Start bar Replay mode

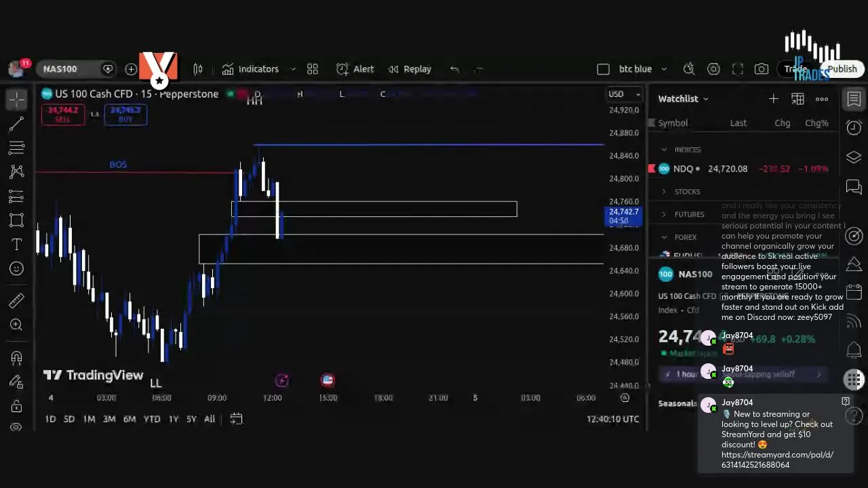410,69
